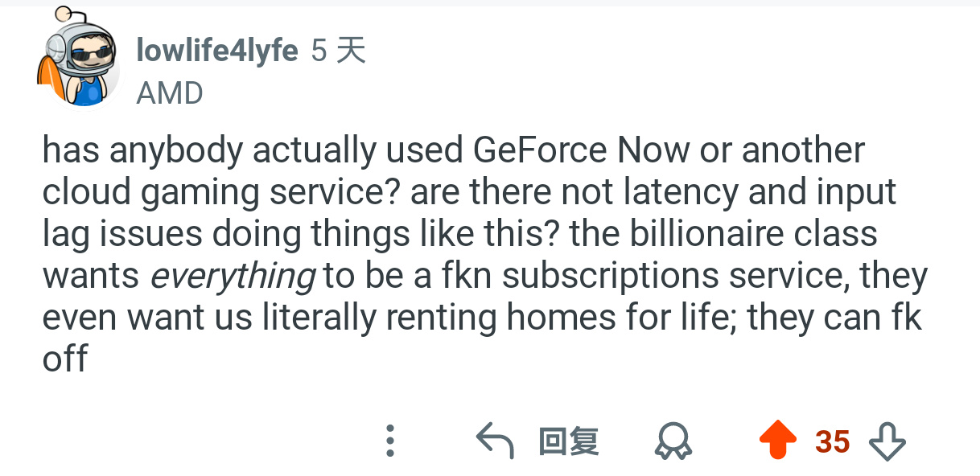Viewport: 980px width, 476px height.
Task: Open the lowlife4lyfe user profile link
Action: (217, 51)
